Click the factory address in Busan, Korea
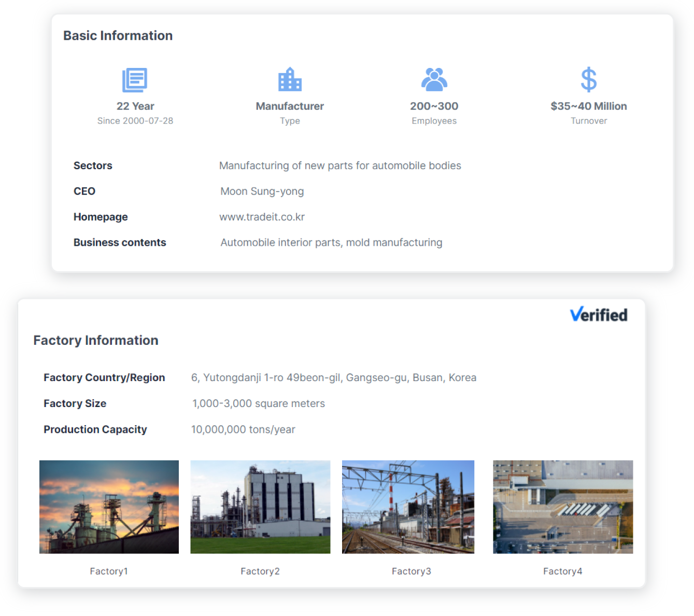Image resolution: width=694 pixels, height=616 pixels. coord(333,377)
